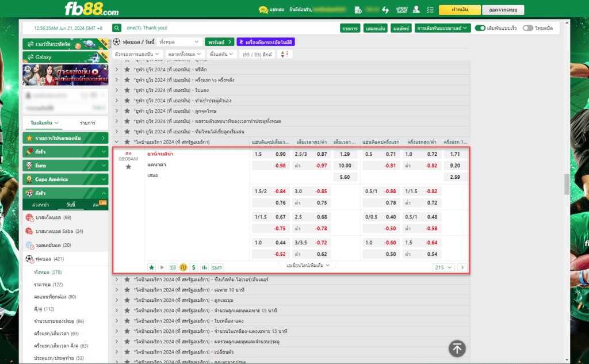Select Argentina full-time 1X2 odds 1.29
This screenshot has width=589, height=364.
pyautogui.click(x=345, y=154)
